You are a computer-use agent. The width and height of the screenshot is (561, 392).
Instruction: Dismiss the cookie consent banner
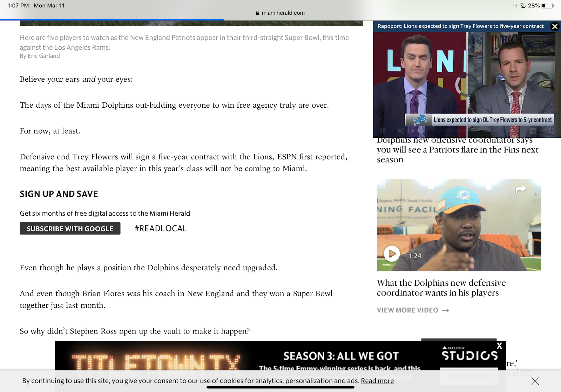[x=535, y=381]
